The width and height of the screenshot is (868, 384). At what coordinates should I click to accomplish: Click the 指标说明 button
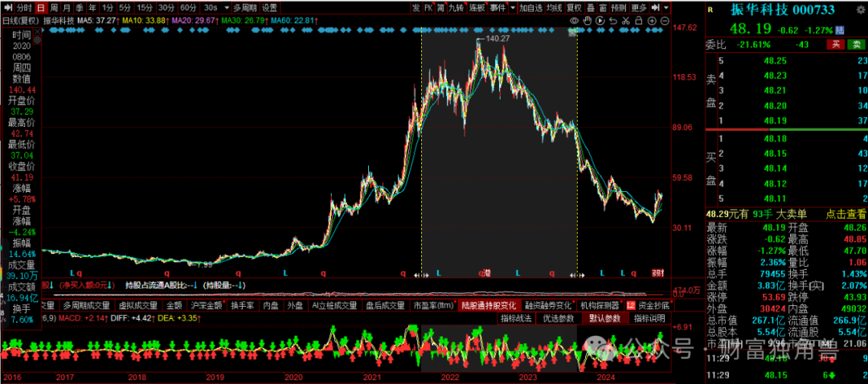(x=649, y=319)
